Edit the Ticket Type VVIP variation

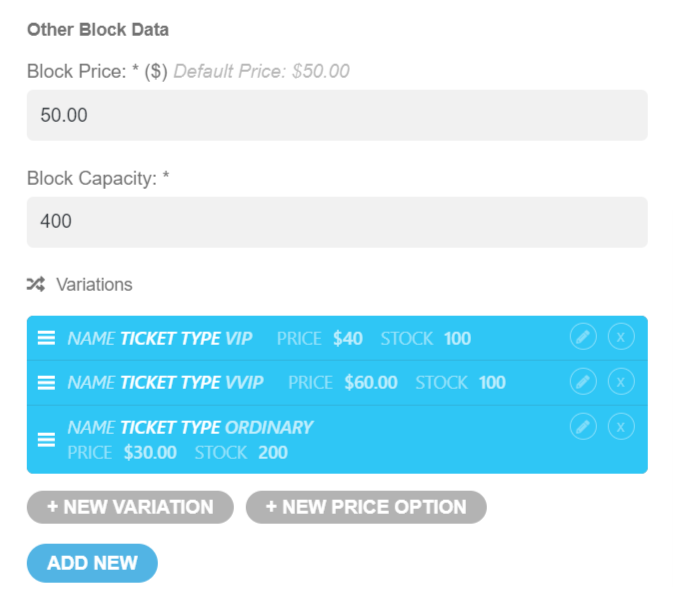coord(583,382)
